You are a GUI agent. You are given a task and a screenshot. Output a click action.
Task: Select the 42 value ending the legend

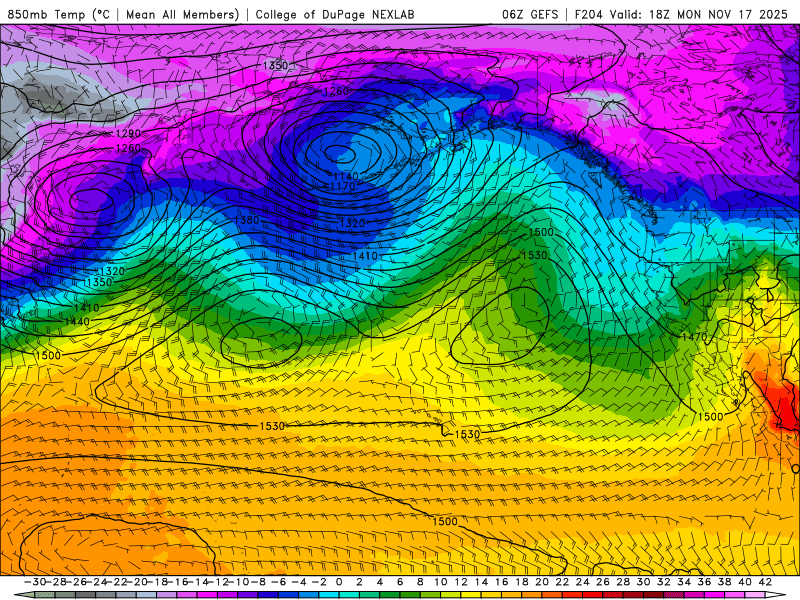point(765,582)
